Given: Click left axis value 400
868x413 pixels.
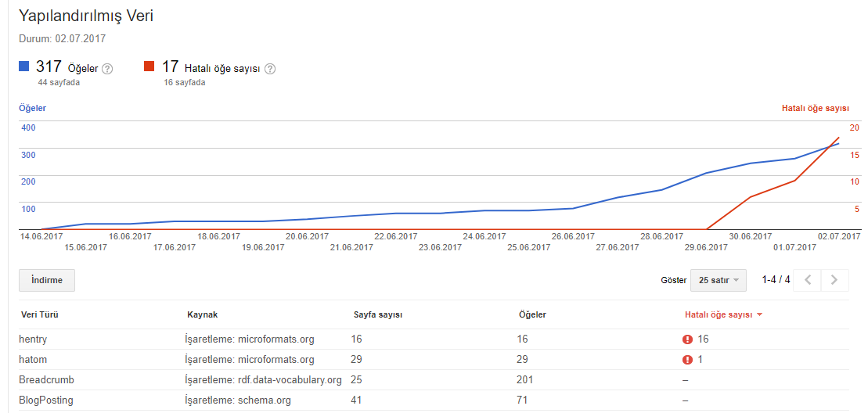Looking at the screenshot, I should pos(28,127).
